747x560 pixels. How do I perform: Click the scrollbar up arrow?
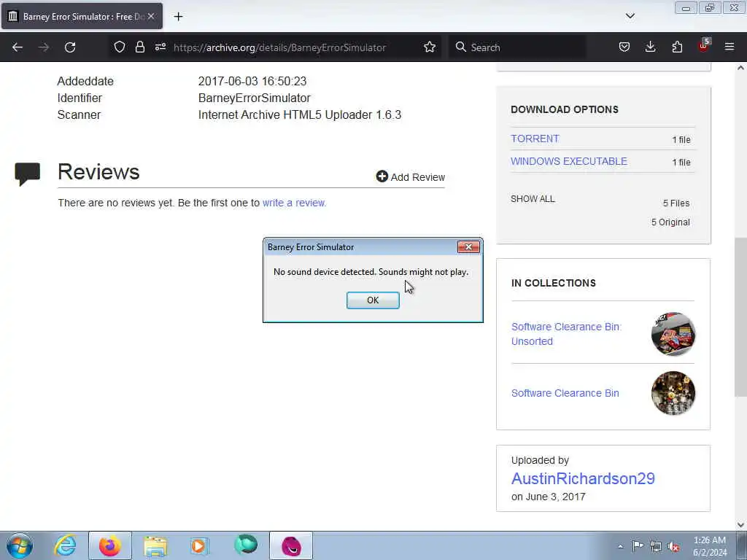click(x=740, y=68)
